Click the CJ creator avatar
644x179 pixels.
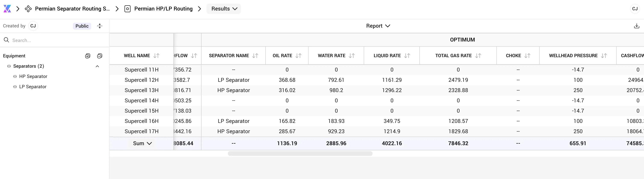click(33, 26)
